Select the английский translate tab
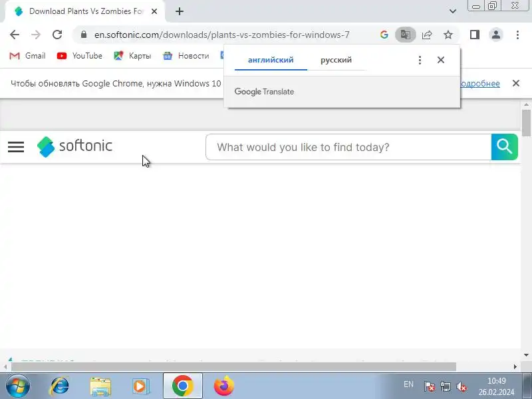Viewport: 532px width, 399px height. tap(271, 60)
